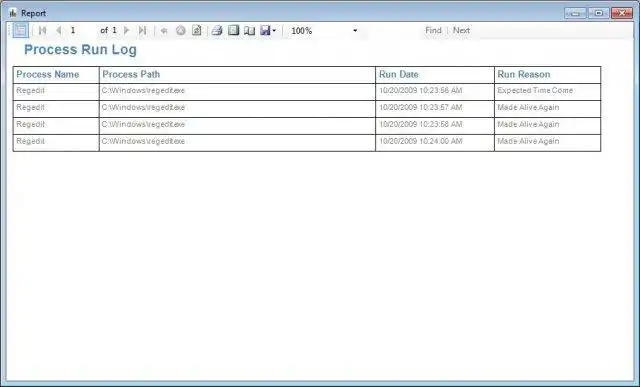Open the export save dropdown
Image resolution: width=640 pixels, height=387 pixels.
(268, 30)
